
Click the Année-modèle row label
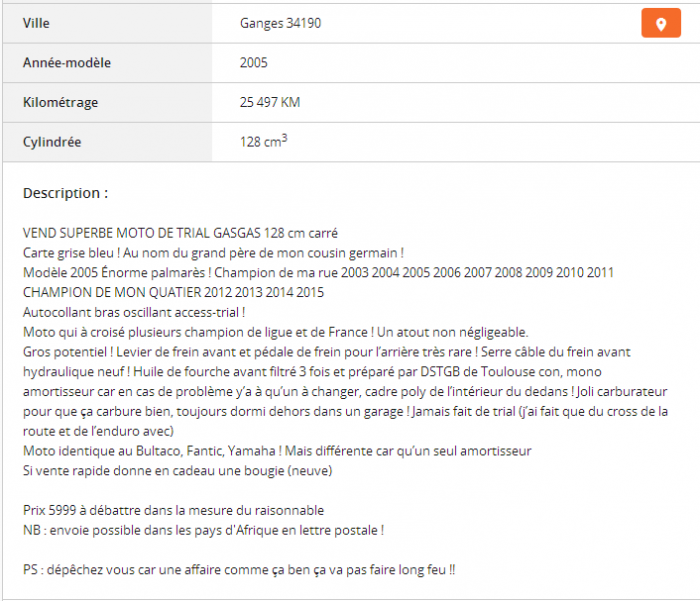[67, 63]
